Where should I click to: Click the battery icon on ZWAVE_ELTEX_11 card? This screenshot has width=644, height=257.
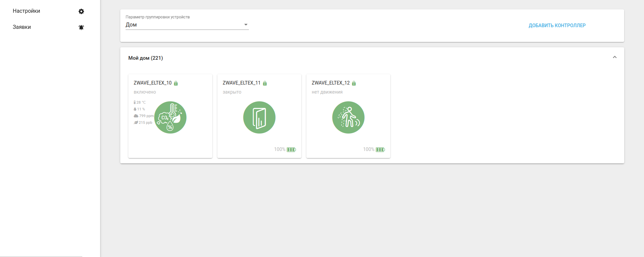click(x=291, y=150)
